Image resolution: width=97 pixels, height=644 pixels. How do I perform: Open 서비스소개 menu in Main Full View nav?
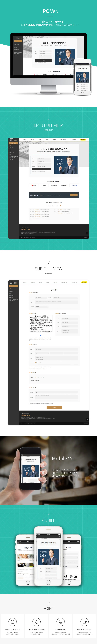[25, 140]
